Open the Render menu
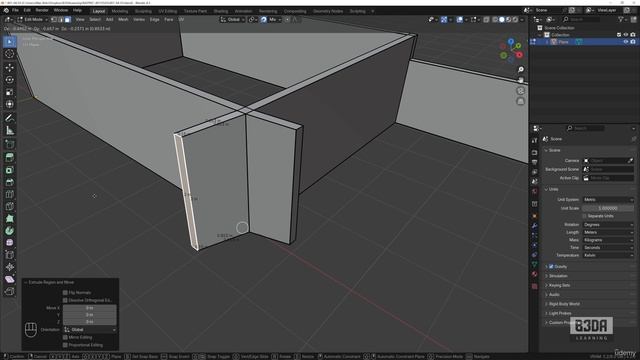 [42, 10]
